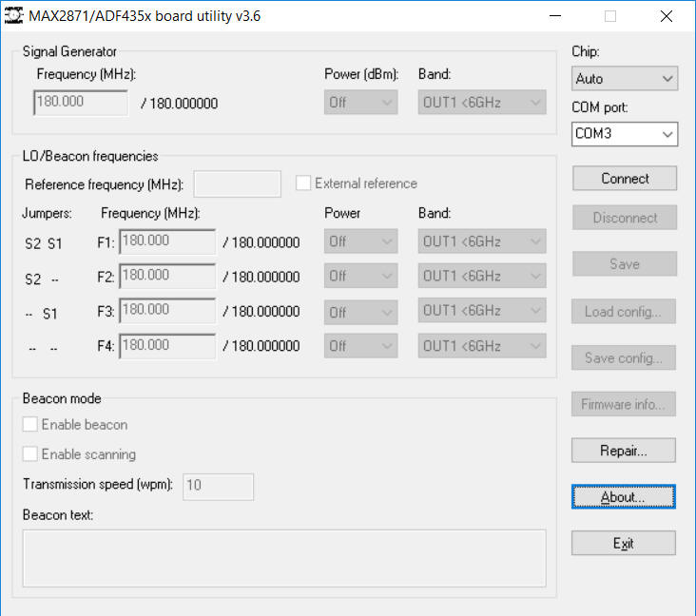Open the F2 Band dropdown
The width and height of the screenshot is (696, 616).
coord(482,276)
